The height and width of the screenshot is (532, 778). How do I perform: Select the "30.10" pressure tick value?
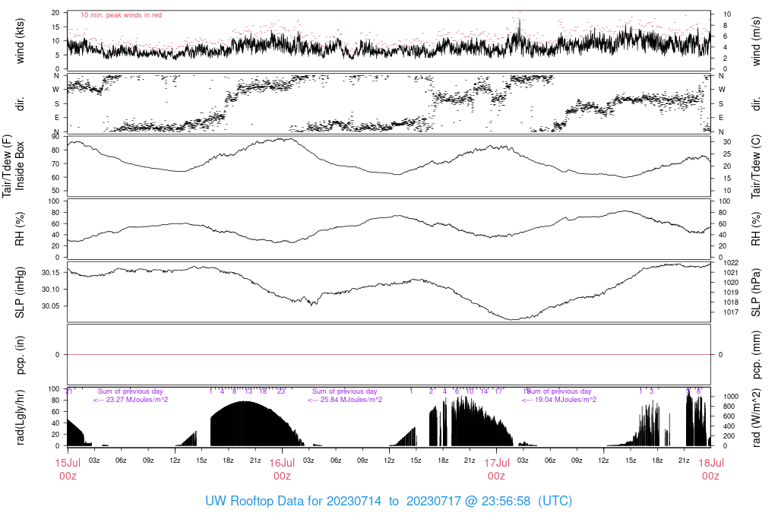50,290
